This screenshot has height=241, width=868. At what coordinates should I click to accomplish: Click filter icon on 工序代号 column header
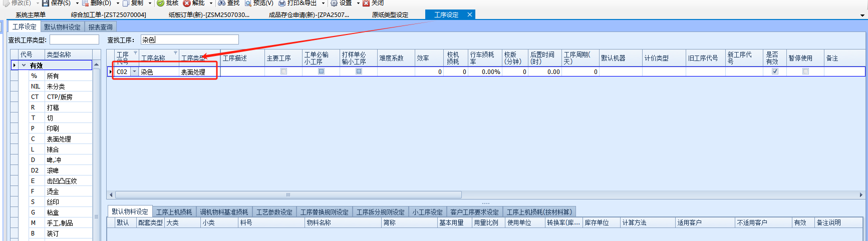135,52
